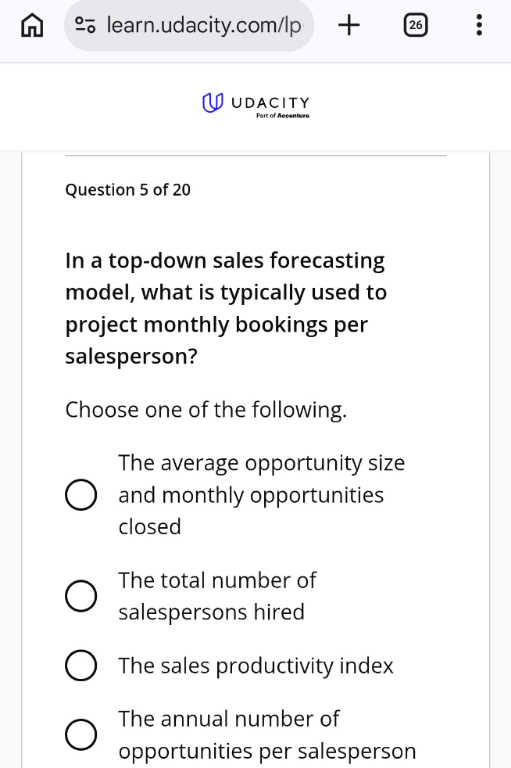This screenshot has width=511, height=768.
Task: Click the Udacity U logo icon
Action: point(213,103)
